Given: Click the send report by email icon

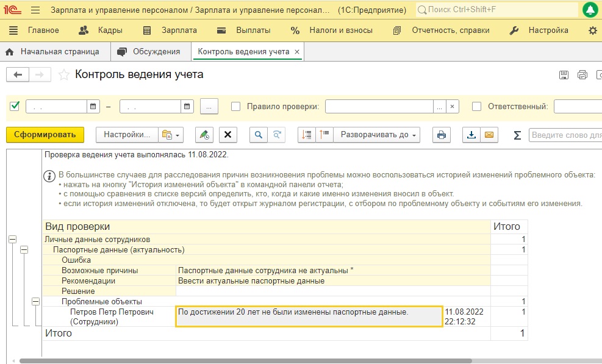Looking at the screenshot, I should pos(489,135).
